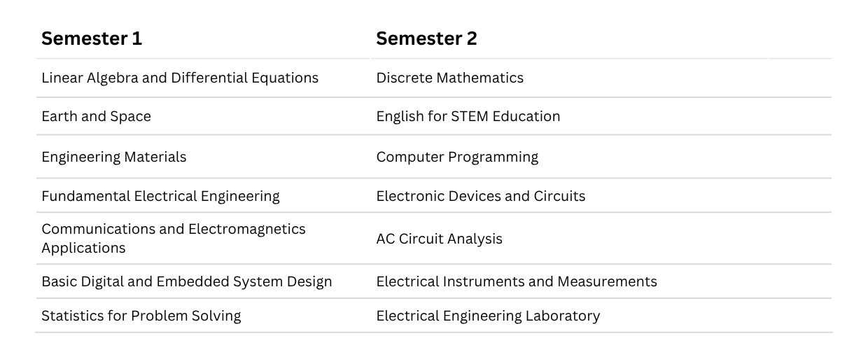Click Electronic Devices and Circuits entry
Image resolution: width=868 pixels, height=350 pixels.
pyautogui.click(x=480, y=196)
